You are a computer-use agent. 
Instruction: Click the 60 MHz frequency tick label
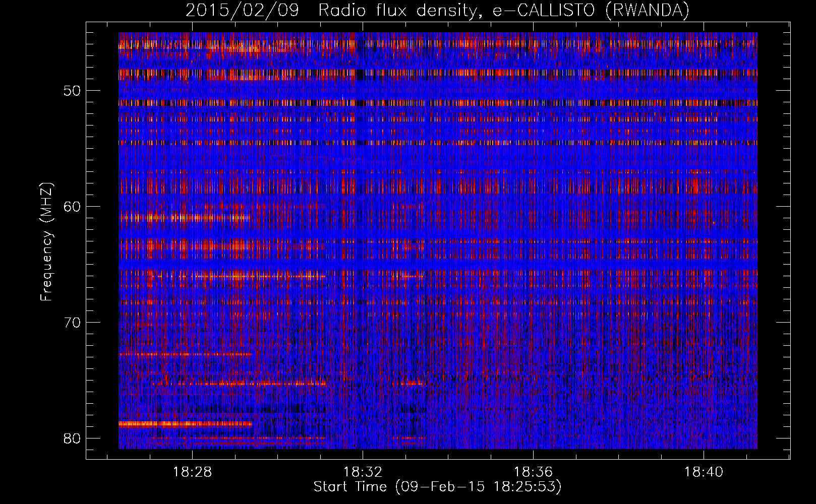point(73,207)
